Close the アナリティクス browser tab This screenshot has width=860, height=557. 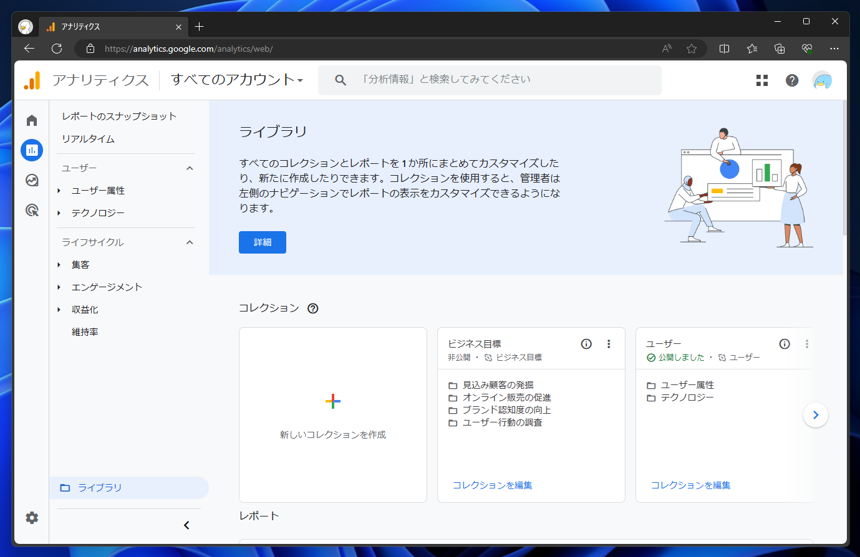tap(178, 27)
